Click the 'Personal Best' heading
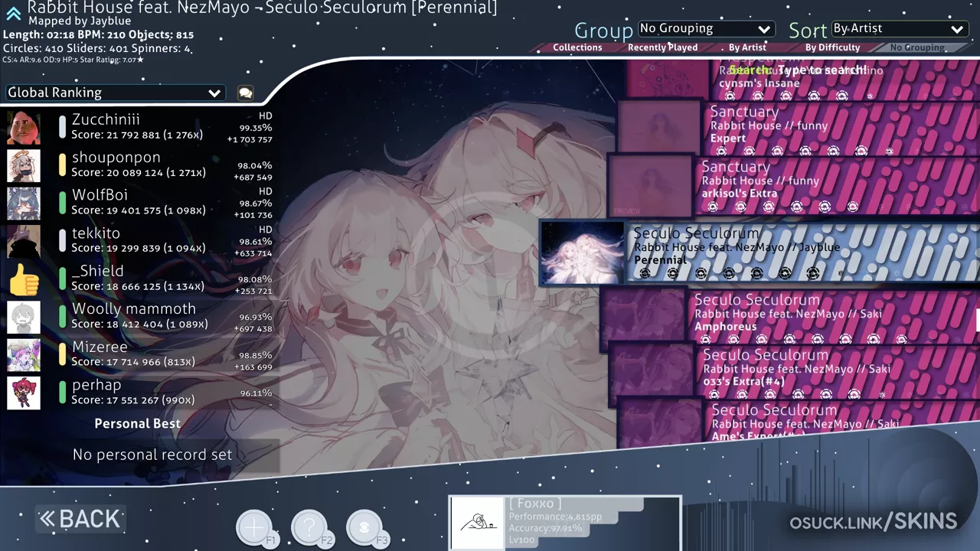This screenshot has height=551, width=980. point(138,424)
